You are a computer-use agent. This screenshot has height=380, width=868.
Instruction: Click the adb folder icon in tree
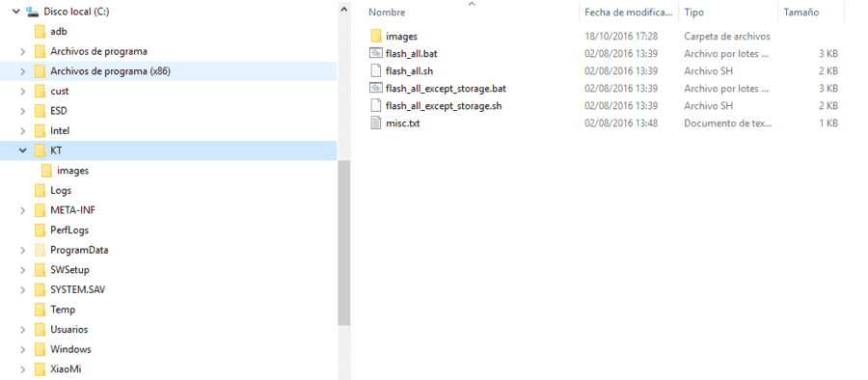[x=40, y=32]
